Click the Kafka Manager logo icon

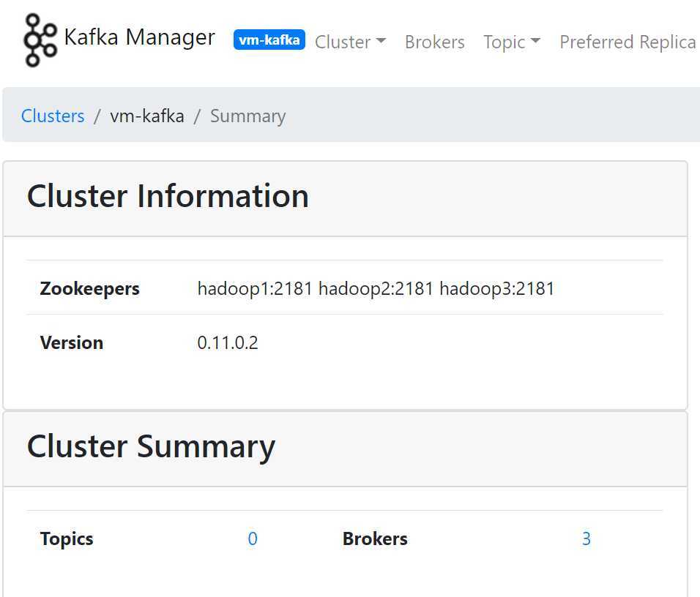click(40, 40)
